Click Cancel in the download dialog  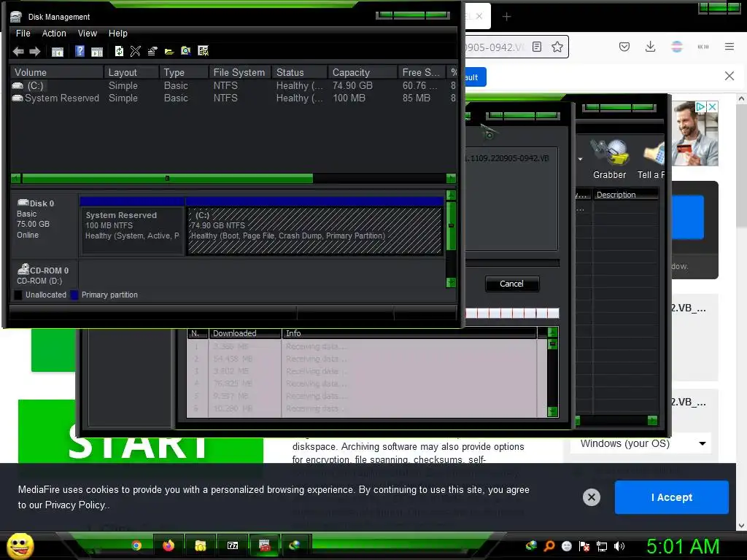point(512,284)
